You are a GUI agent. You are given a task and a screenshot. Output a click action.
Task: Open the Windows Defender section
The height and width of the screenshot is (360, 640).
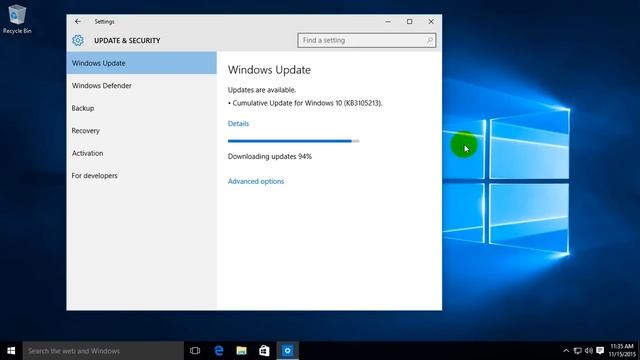point(142,85)
